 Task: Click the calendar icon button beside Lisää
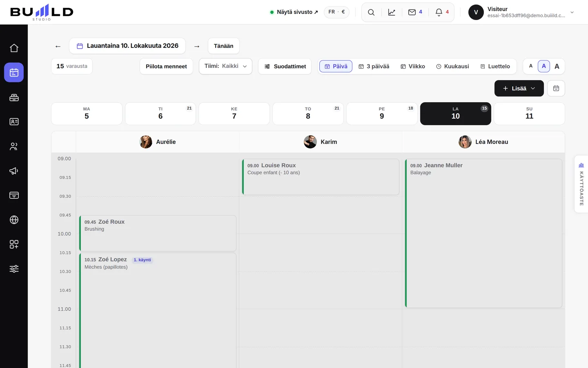coord(556,88)
